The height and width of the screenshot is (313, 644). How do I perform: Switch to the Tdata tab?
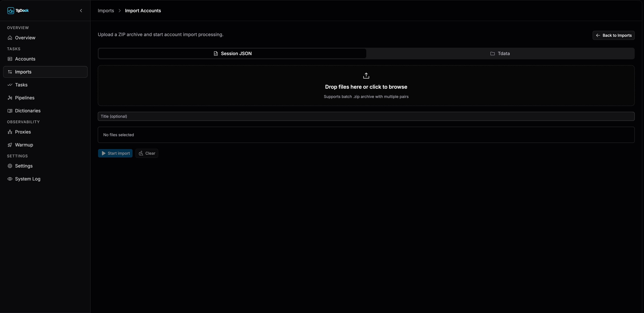point(500,54)
